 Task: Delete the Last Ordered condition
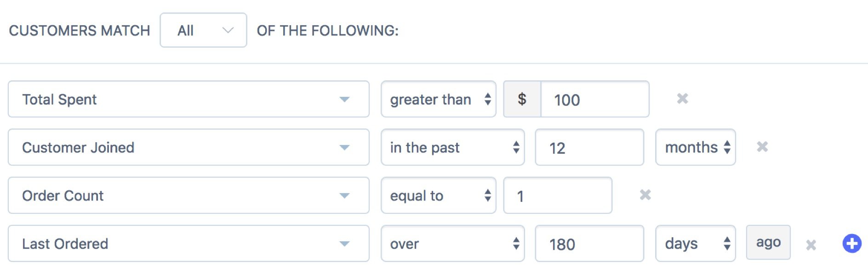pyautogui.click(x=811, y=245)
